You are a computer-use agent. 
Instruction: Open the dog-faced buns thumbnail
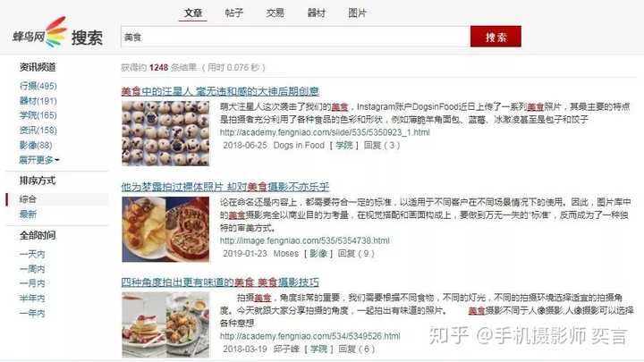(x=165, y=133)
